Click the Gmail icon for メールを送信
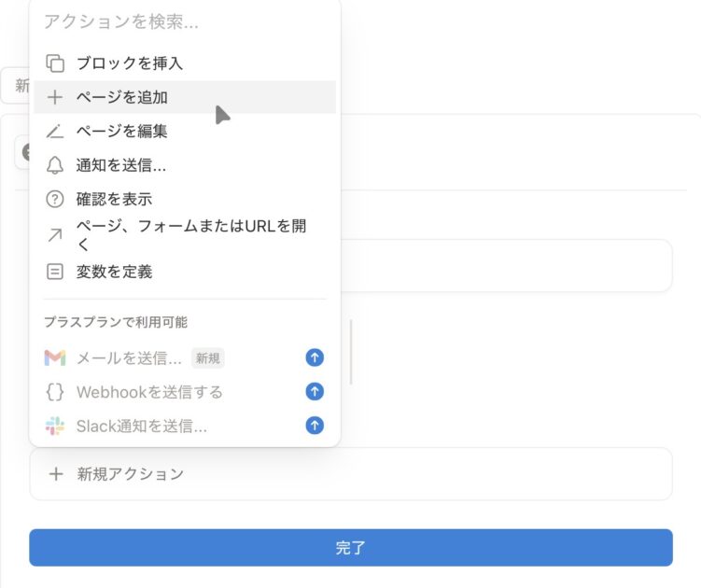Image resolution: width=701 pixels, height=588 pixels. 55,358
